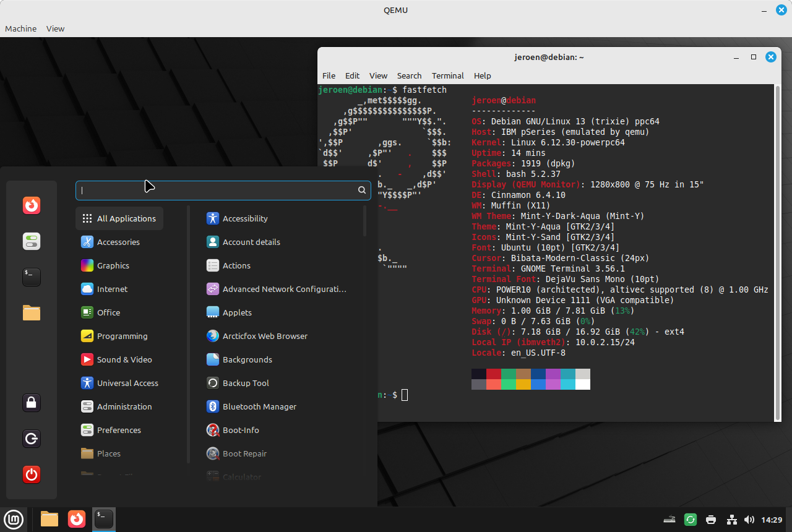Open the volume icon in system tray
Image resolution: width=792 pixels, height=532 pixels.
pyautogui.click(x=749, y=520)
